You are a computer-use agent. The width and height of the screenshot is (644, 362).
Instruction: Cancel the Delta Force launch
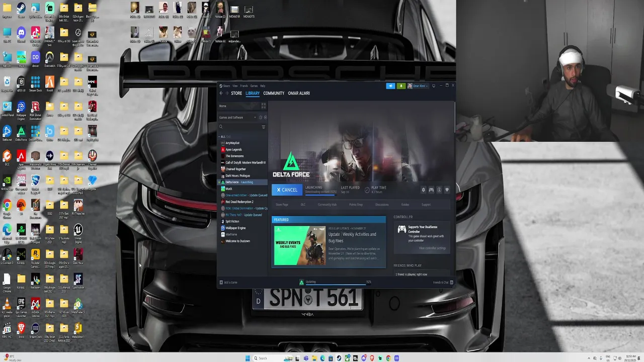pyautogui.click(x=287, y=190)
